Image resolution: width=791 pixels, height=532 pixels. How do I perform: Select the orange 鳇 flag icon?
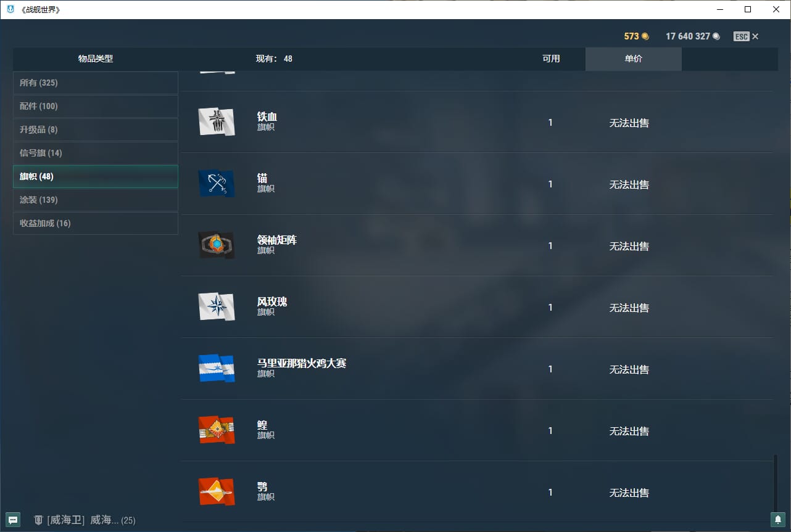[216, 430]
